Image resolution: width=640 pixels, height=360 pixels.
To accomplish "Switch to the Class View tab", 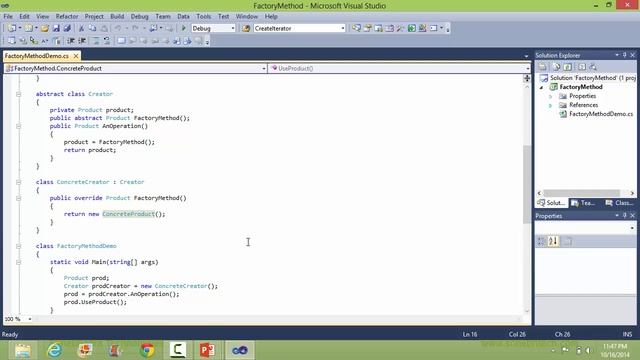I will coord(620,203).
